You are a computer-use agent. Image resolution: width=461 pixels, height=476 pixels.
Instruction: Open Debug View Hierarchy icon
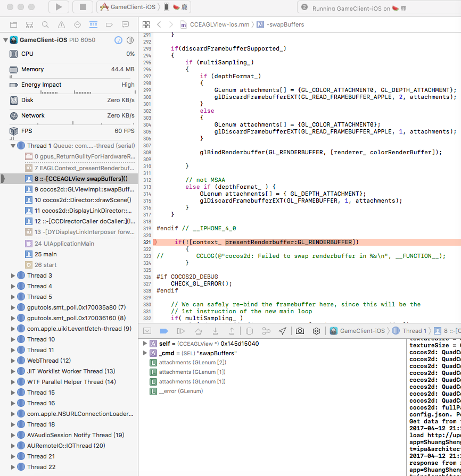tap(249, 331)
